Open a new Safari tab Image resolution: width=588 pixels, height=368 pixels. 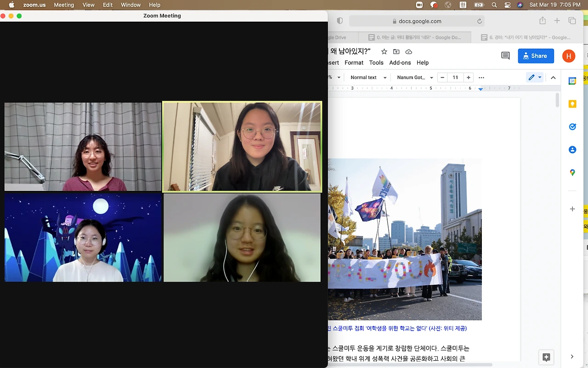point(557,21)
